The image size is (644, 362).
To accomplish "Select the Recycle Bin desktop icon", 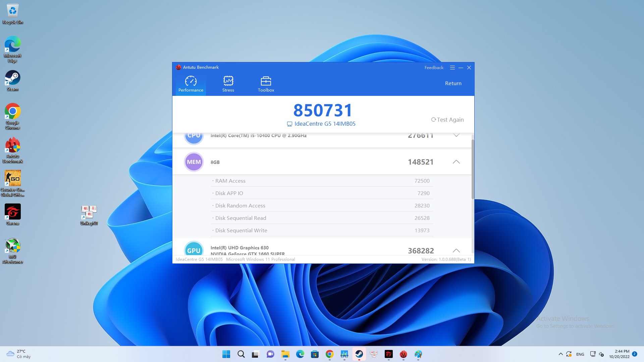I will [x=13, y=14].
